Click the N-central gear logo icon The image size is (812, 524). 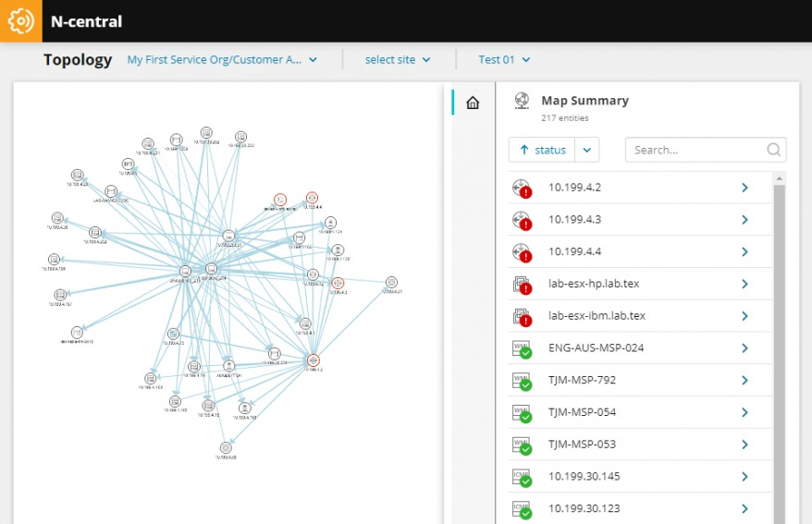pyautogui.click(x=20, y=20)
